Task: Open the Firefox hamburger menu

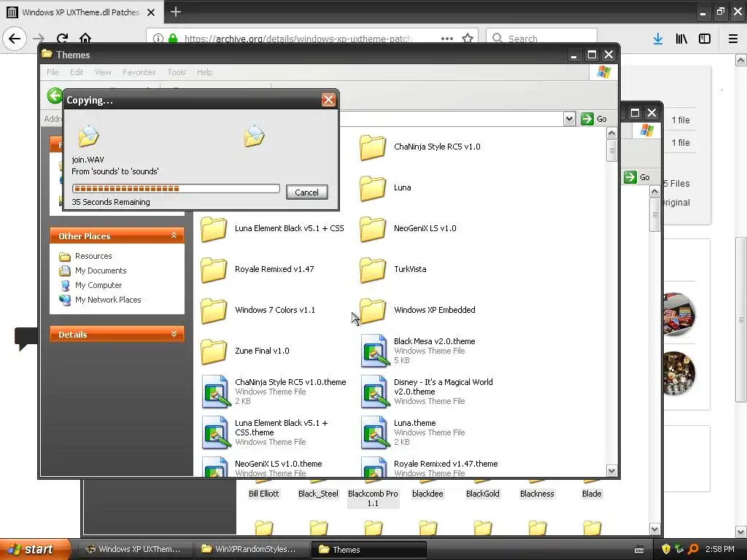Action: [733, 39]
